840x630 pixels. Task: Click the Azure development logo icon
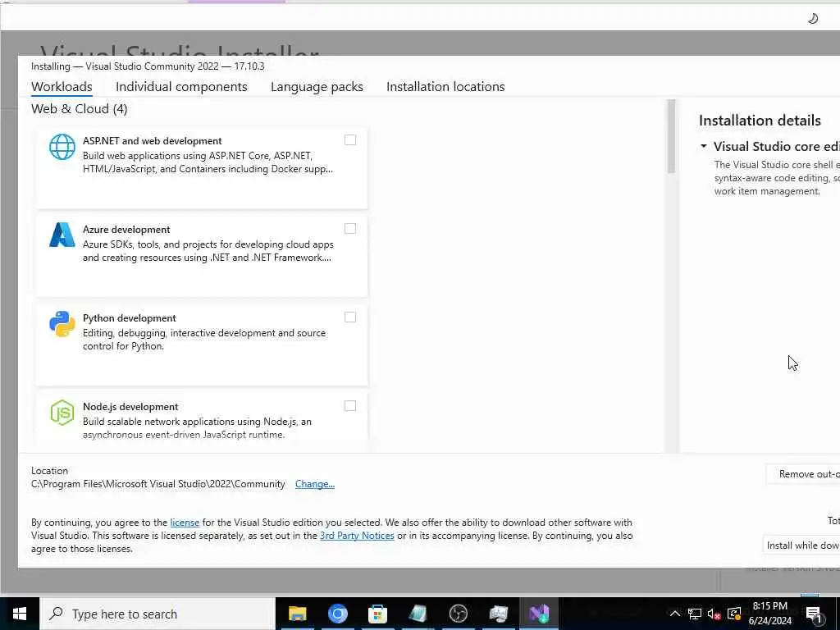(x=62, y=235)
